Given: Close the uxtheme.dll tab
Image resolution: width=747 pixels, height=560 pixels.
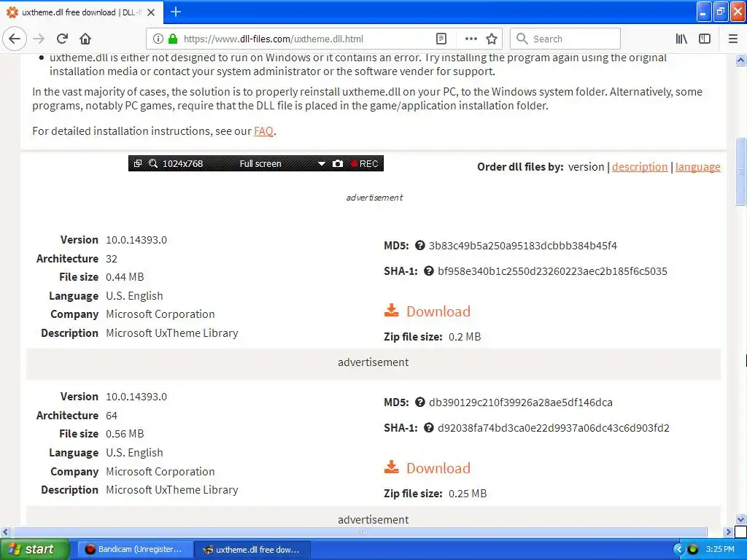Looking at the screenshot, I should tap(151, 12).
